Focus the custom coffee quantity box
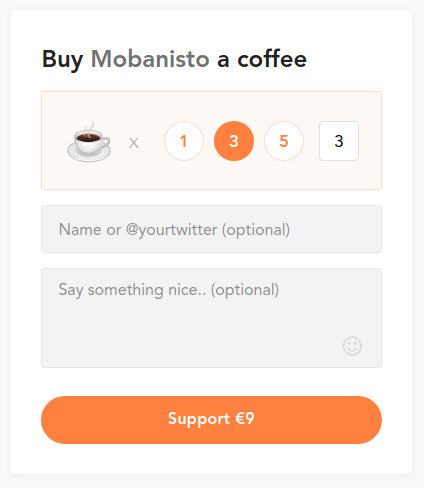 click(339, 141)
